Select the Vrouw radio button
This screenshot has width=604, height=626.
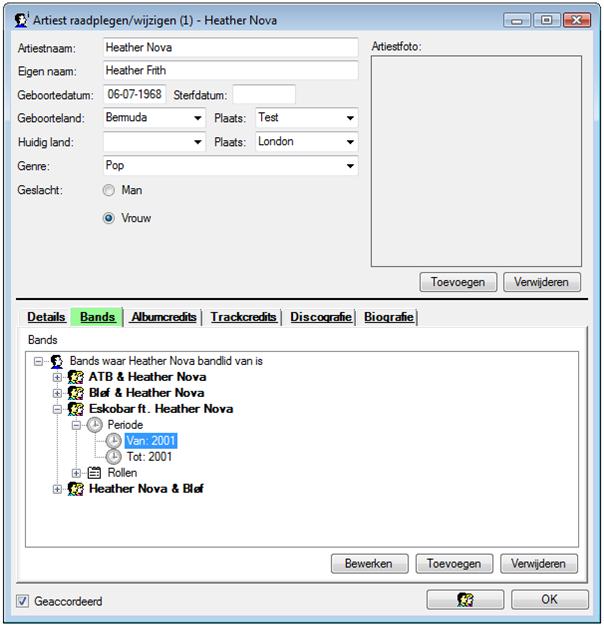tap(109, 218)
